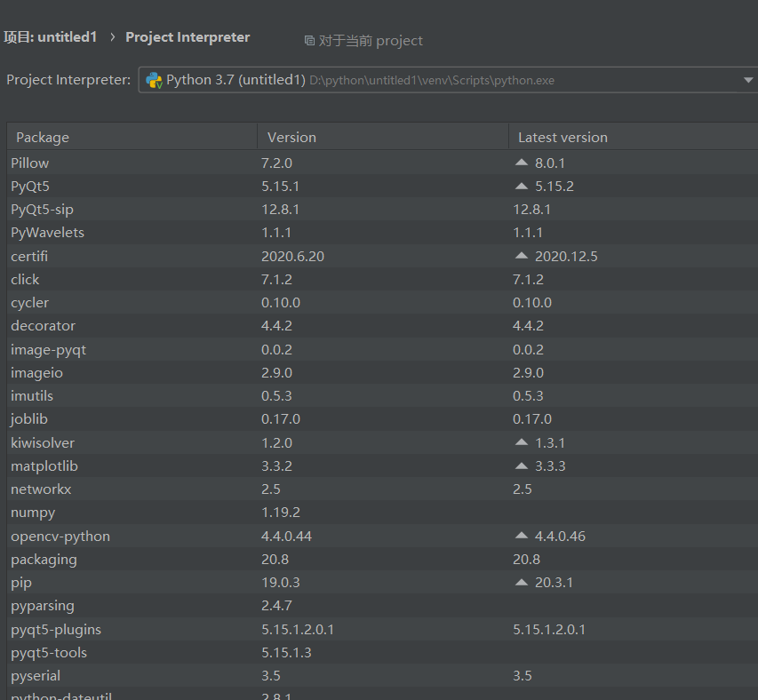Select the cycler package row
Image resolution: width=758 pixels, height=700 pixels.
click(383, 302)
